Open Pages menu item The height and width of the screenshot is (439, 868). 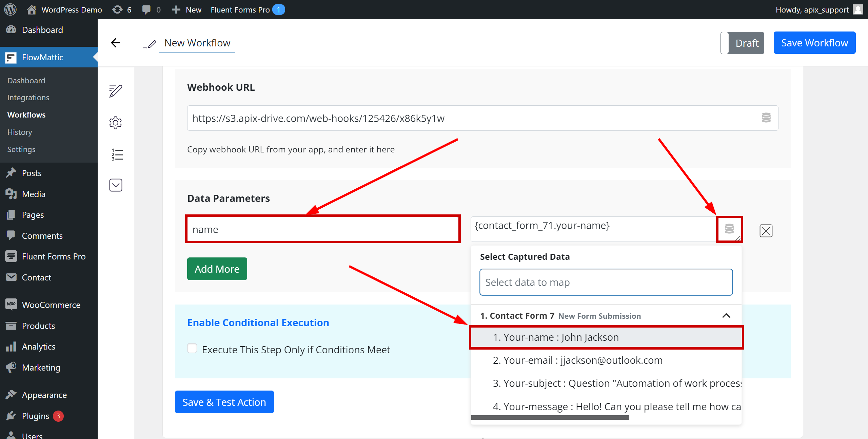pyautogui.click(x=49, y=215)
